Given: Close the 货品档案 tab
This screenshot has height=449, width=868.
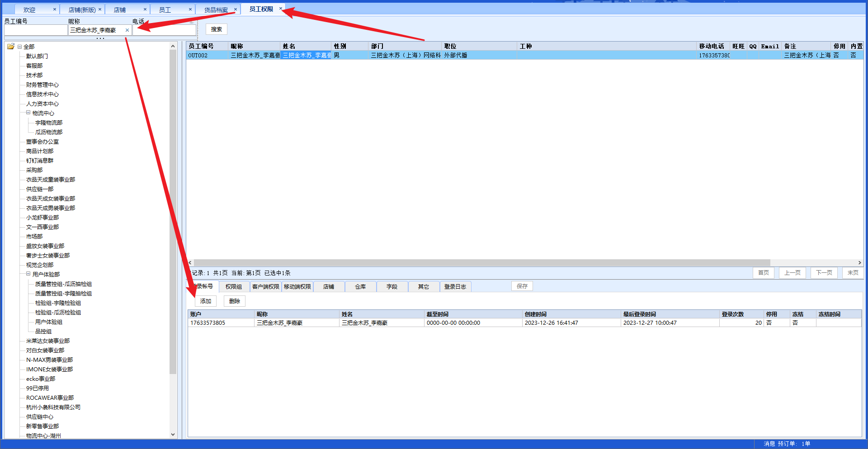Looking at the screenshot, I should click(x=236, y=9).
